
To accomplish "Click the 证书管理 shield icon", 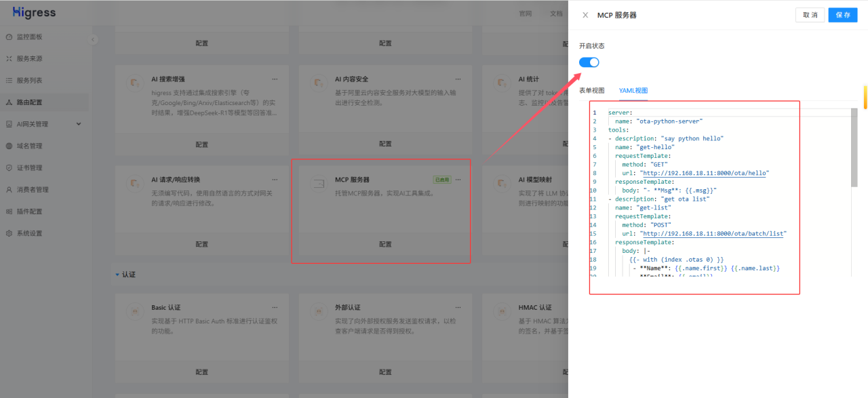I will [x=9, y=167].
